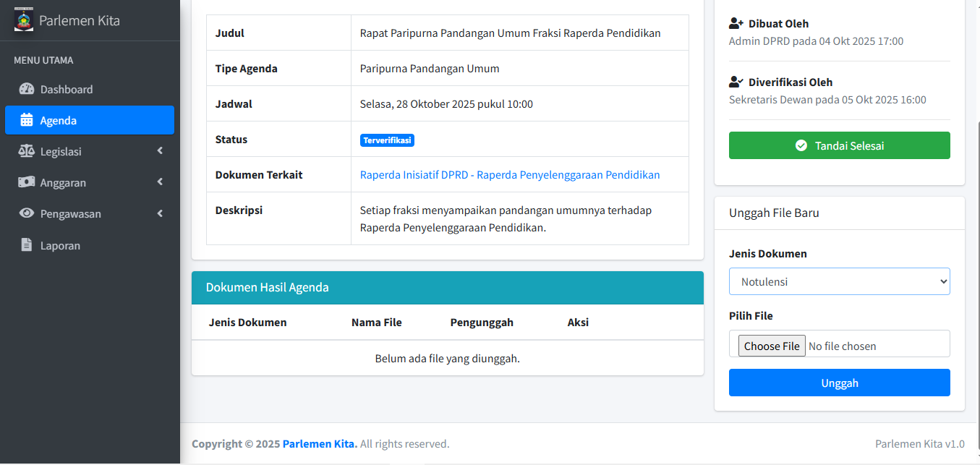Click the Dashboard speedometer icon
The image size is (980, 465).
click(x=27, y=90)
